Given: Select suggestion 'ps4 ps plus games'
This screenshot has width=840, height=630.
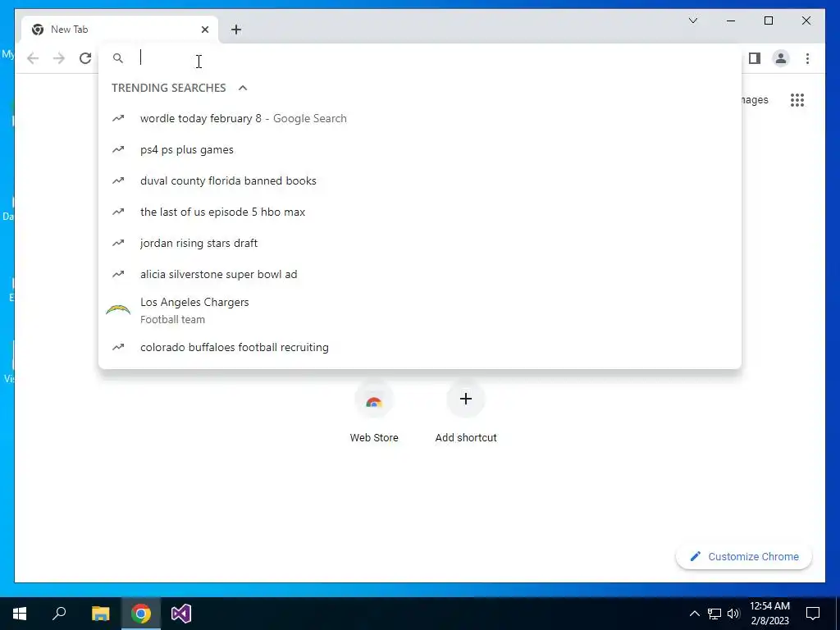Looking at the screenshot, I should 420,149.
